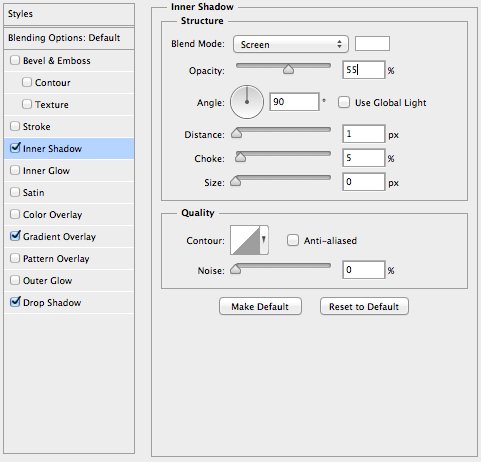Expand the Contour picker arrow
The image size is (481, 462).
click(264, 240)
